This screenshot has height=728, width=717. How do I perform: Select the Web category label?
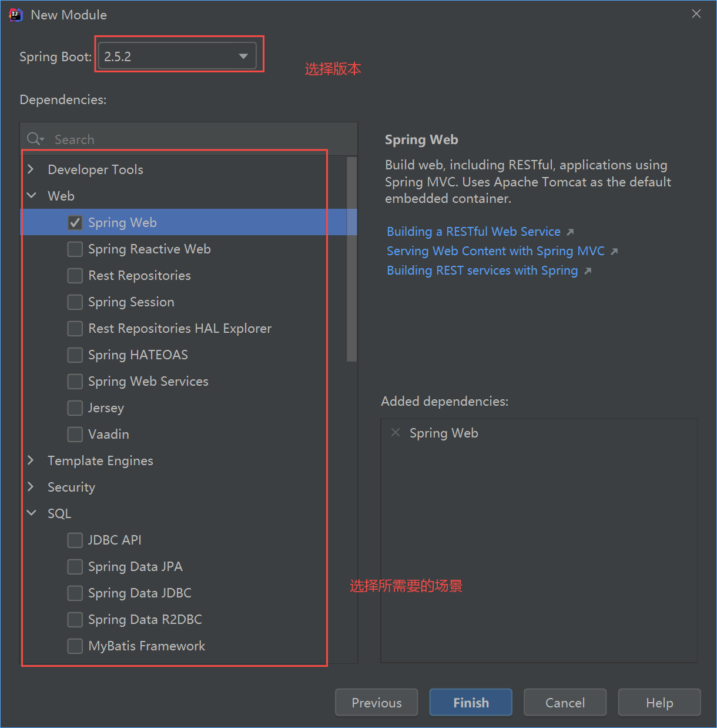61,196
